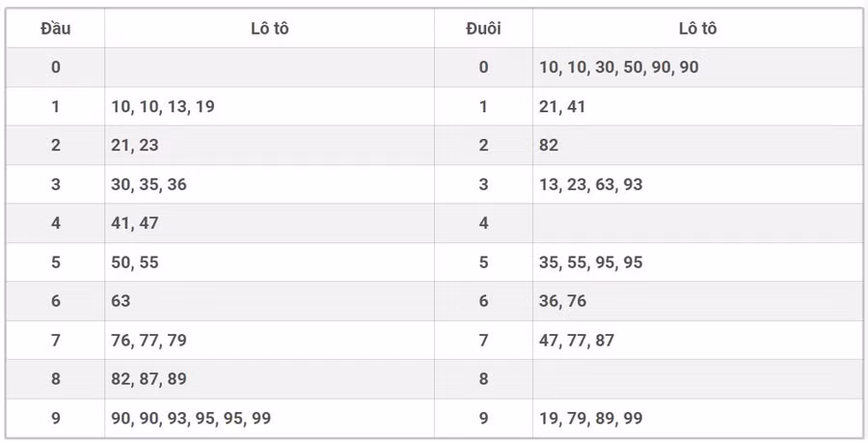Select the cell with 41, 47
Viewport: 868px width, 442px height.
(x=135, y=223)
